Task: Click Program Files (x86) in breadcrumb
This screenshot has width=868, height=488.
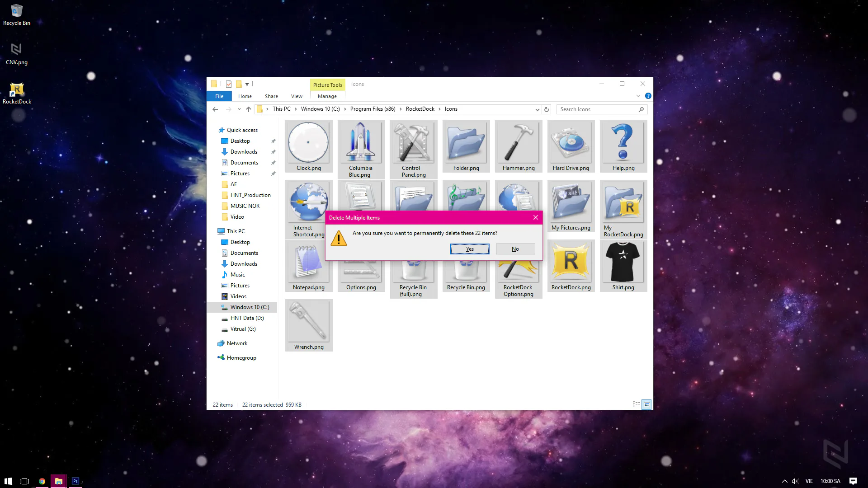Action: [x=373, y=109]
